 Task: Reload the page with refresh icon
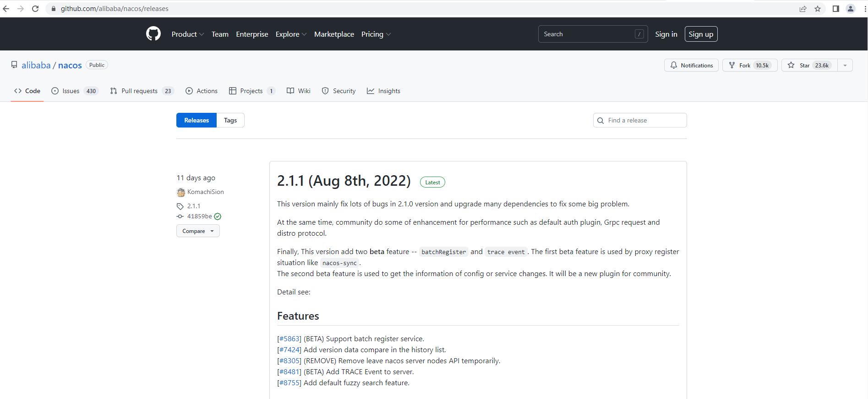point(35,9)
